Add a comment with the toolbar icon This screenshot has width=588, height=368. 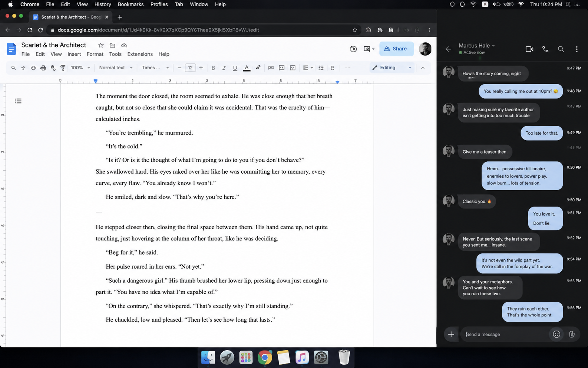[x=282, y=68]
